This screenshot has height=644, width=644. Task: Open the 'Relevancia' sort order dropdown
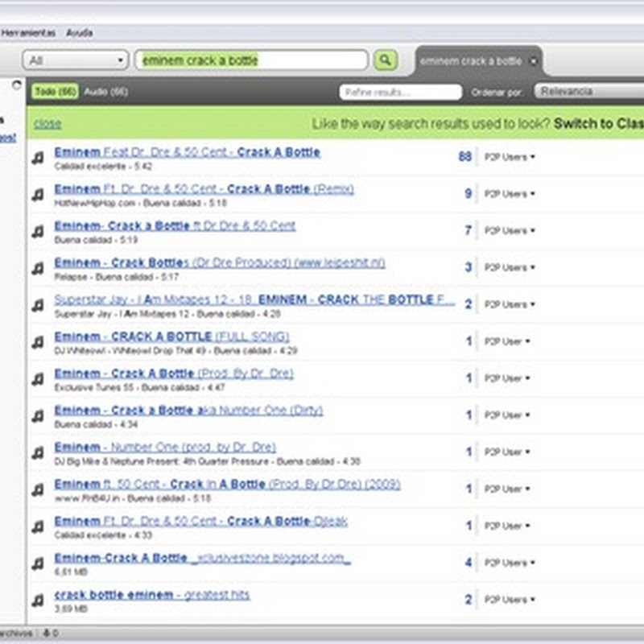tap(589, 91)
